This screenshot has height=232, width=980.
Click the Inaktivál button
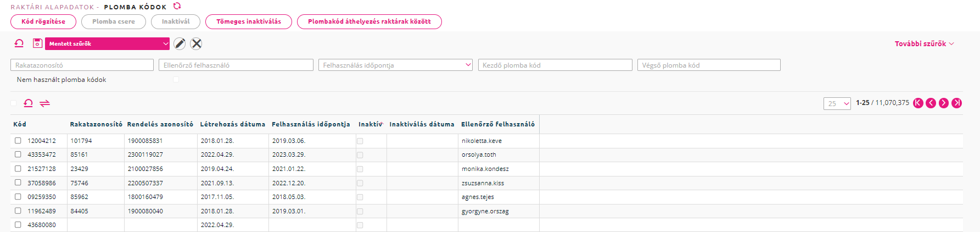click(x=176, y=21)
